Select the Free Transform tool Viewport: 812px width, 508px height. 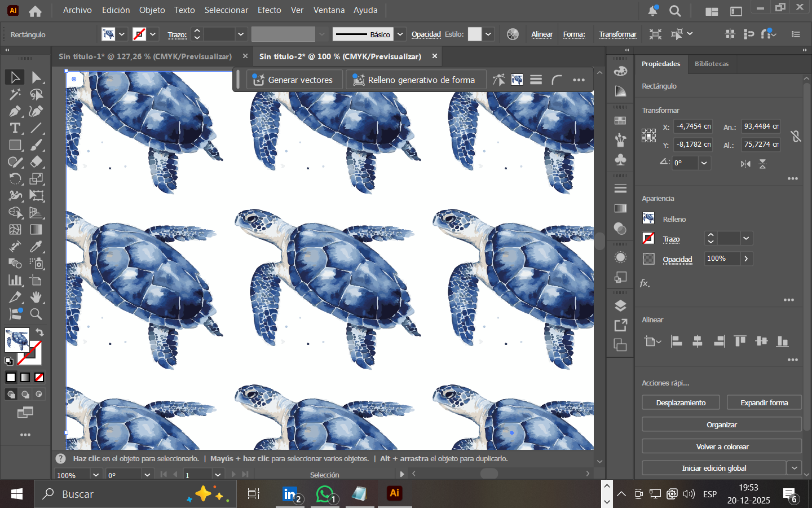[x=37, y=196]
